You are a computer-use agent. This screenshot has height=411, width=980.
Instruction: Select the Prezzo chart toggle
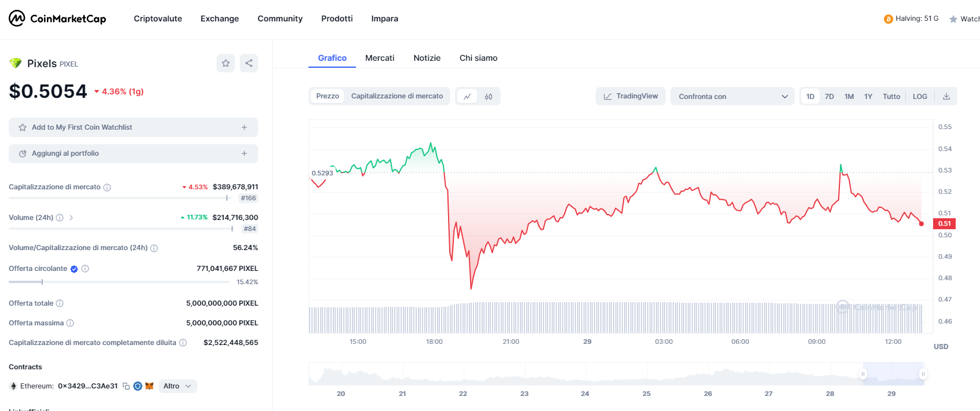[328, 96]
